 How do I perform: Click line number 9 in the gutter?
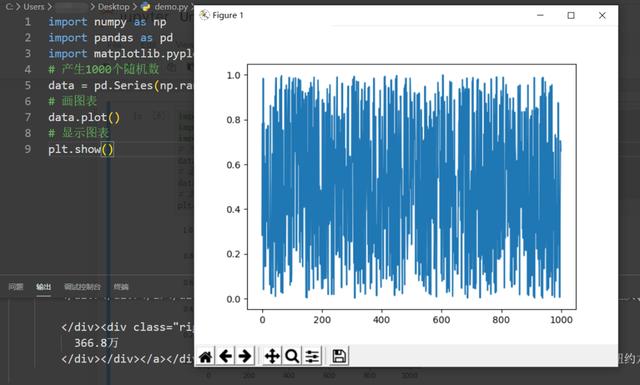[27, 149]
